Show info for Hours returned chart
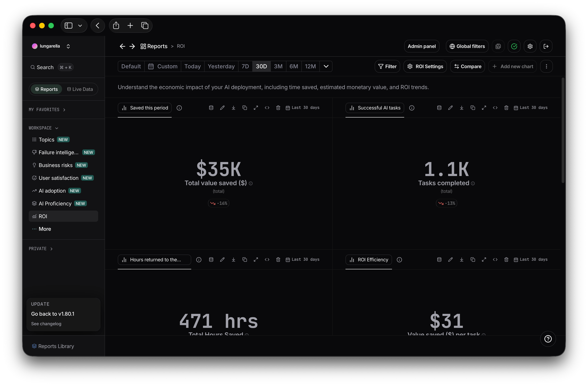This screenshot has height=386, width=588. pyautogui.click(x=199, y=260)
